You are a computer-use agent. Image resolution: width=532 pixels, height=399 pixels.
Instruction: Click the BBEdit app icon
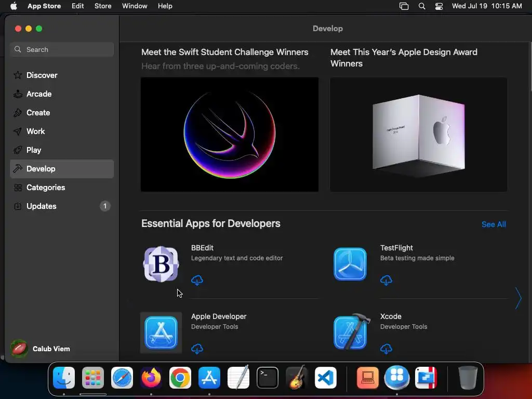pyautogui.click(x=161, y=264)
